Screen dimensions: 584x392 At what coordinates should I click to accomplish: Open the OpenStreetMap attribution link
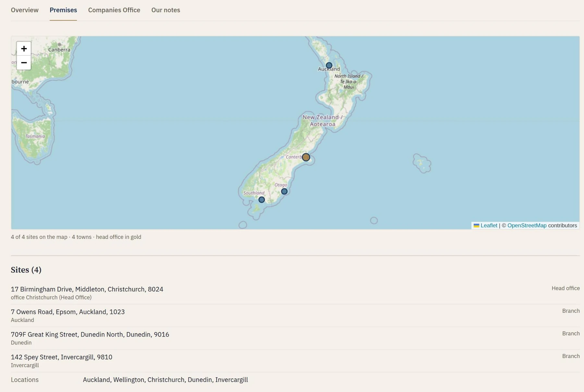(x=527, y=225)
